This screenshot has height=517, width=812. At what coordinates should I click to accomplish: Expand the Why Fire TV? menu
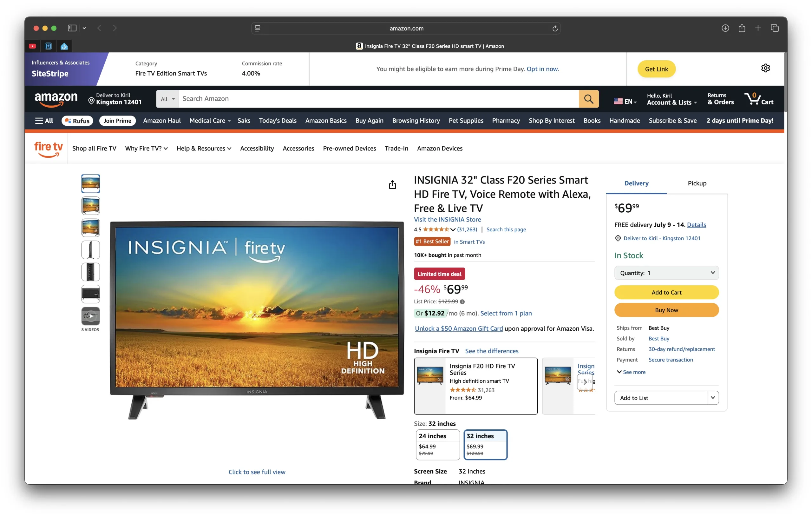[146, 149]
